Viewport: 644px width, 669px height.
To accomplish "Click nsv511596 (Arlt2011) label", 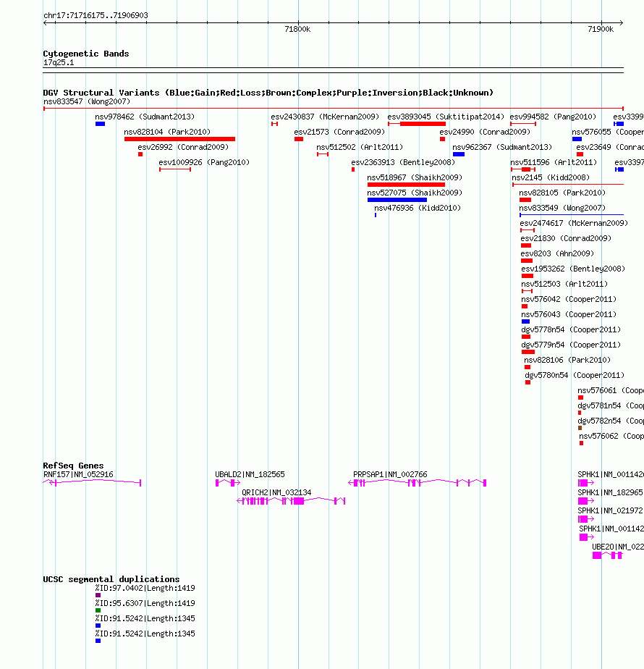I will 554,163.
